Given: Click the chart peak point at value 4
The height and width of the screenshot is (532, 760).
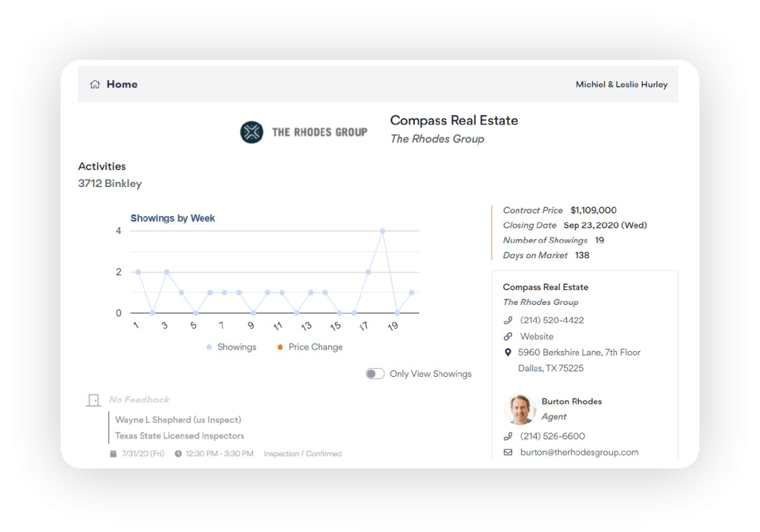Looking at the screenshot, I should [383, 231].
